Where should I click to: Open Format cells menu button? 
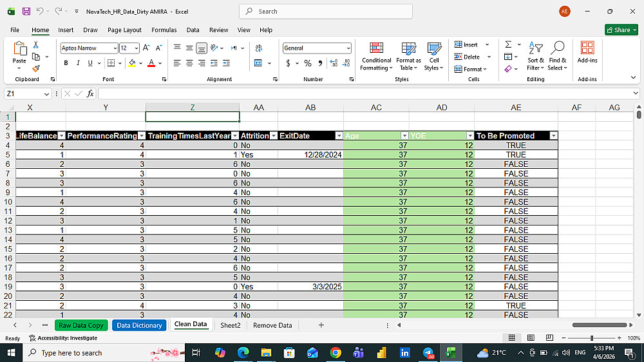point(471,69)
